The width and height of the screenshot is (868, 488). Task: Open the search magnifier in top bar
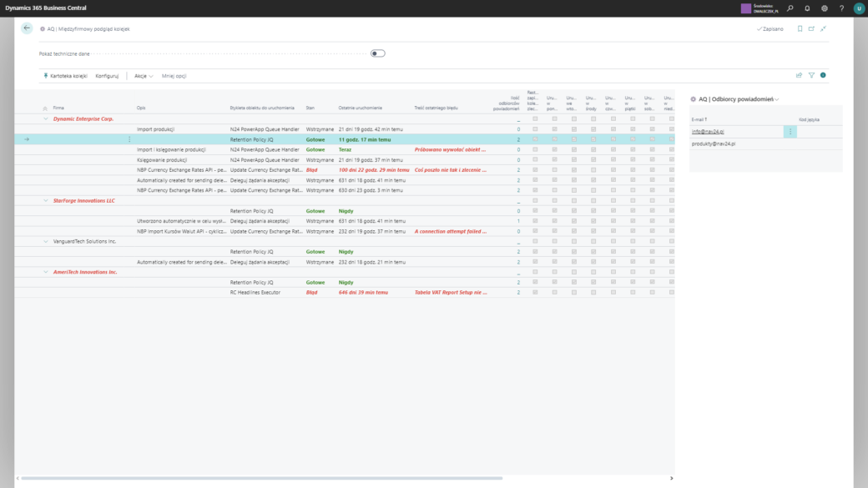(x=790, y=8)
